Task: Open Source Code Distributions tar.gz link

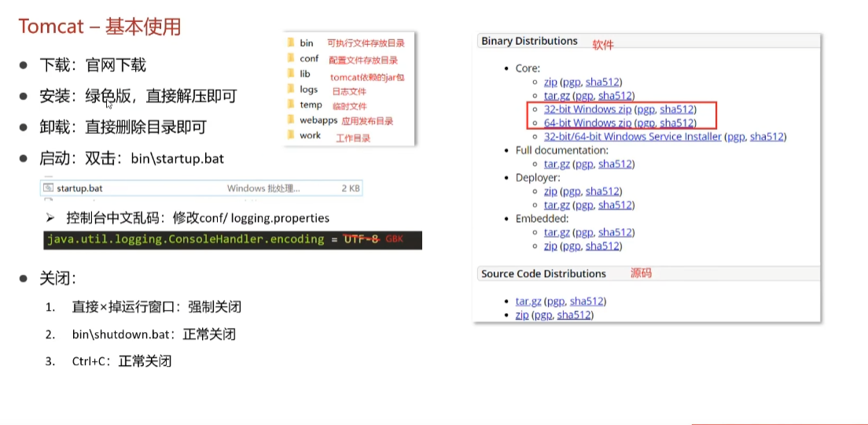Action: [528, 301]
